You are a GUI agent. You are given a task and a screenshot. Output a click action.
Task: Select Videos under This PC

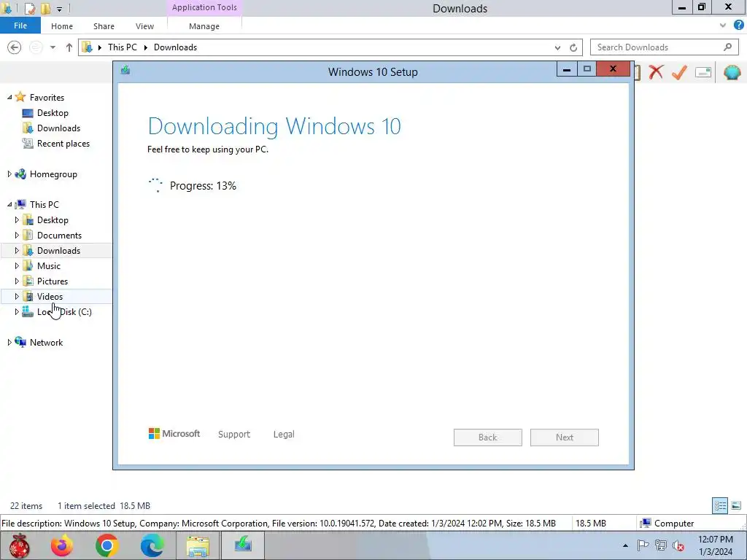click(50, 296)
